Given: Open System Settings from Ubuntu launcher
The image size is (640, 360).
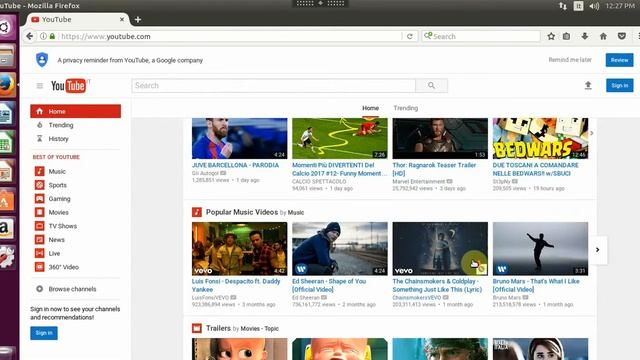Looking at the screenshot, I should click(x=7, y=257).
